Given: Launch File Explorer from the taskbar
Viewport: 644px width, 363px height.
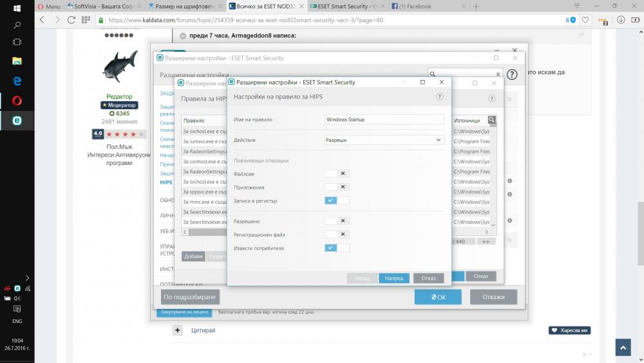Looking at the screenshot, I should (x=17, y=61).
